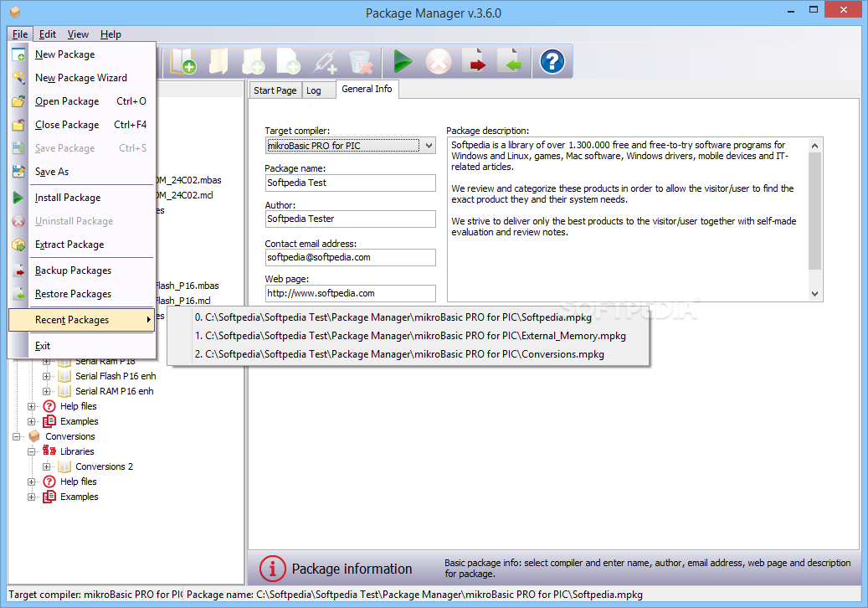Open the Recent Packages submenu entry
Viewport: 868px width, 608px height.
pos(82,320)
